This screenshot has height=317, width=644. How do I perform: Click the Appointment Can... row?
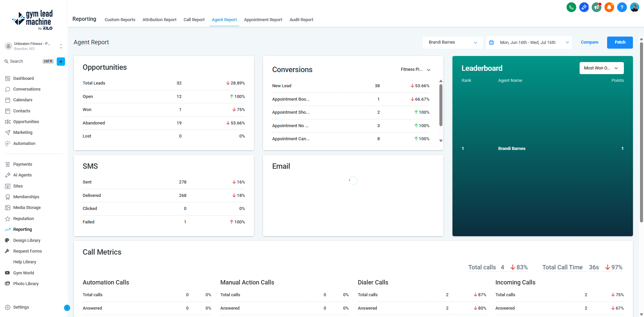pyautogui.click(x=351, y=139)
